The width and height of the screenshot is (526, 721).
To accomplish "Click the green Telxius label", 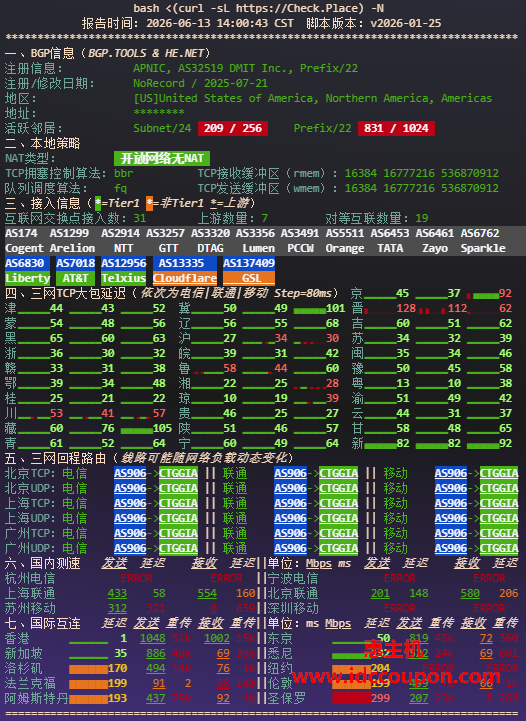I will pyautogui.click(x=123, y=279).
